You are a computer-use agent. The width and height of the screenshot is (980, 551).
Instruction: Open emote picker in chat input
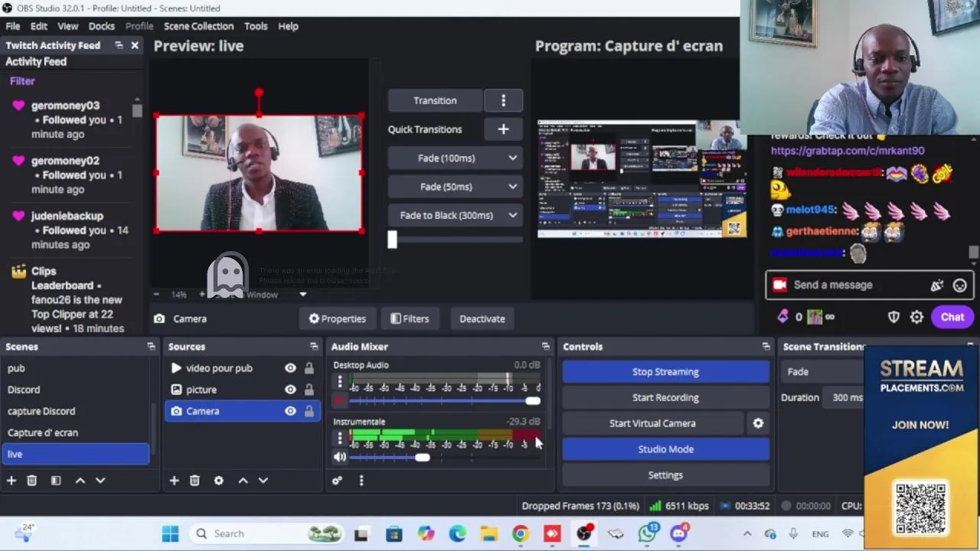[959, 285]
